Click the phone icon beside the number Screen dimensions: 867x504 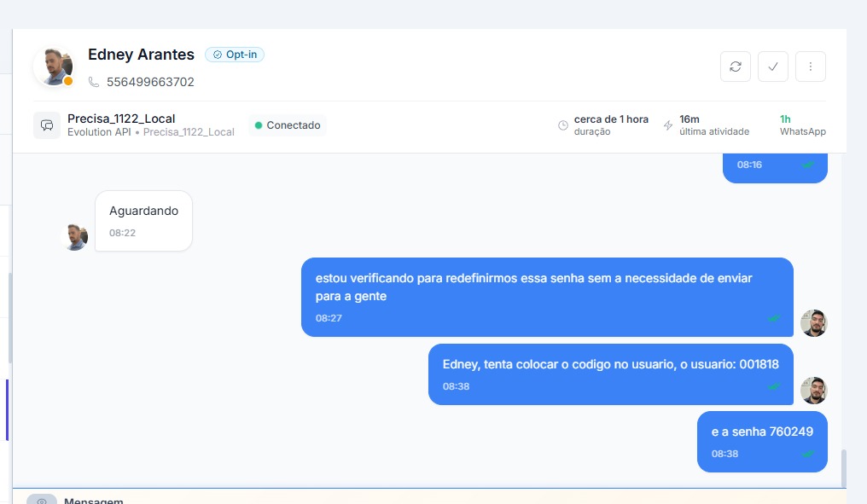[94, 83]
